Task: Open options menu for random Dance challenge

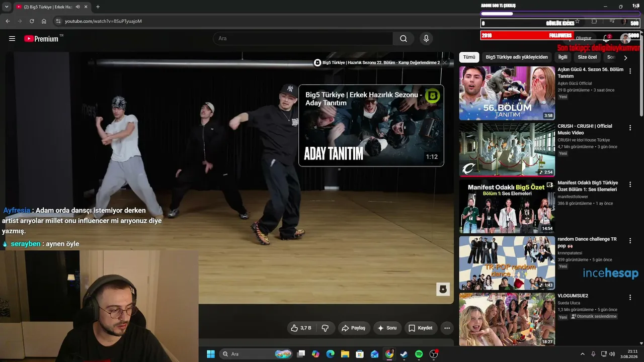Action: point(630,241)
